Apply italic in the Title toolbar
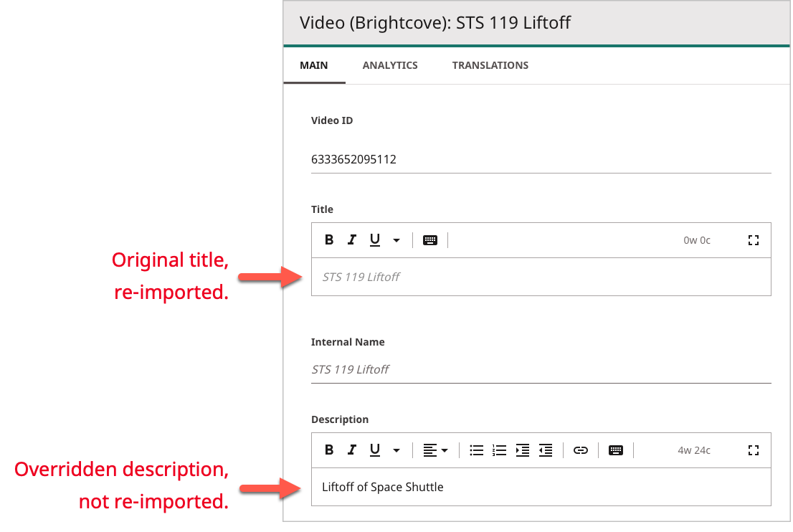The image size is (793, 532). pyautogui.click(x=351, y=239)
